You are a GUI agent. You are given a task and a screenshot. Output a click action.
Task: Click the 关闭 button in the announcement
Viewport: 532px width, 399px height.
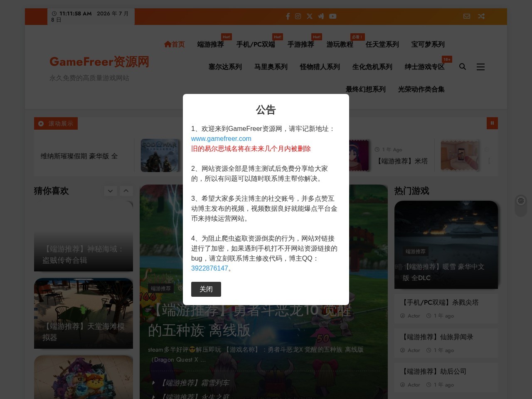point(206,289)
